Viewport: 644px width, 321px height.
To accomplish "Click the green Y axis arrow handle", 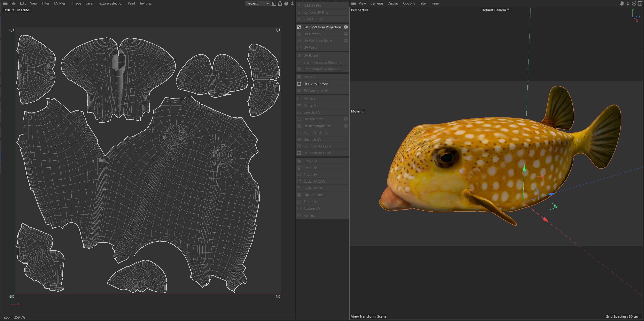I will [524, 168].
